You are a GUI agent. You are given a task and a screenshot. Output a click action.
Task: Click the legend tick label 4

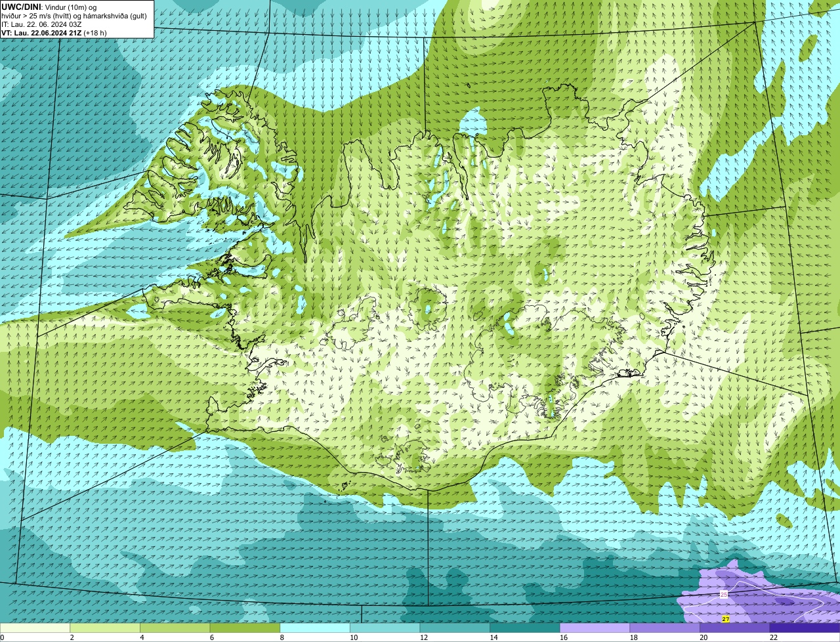pos(142,637)
